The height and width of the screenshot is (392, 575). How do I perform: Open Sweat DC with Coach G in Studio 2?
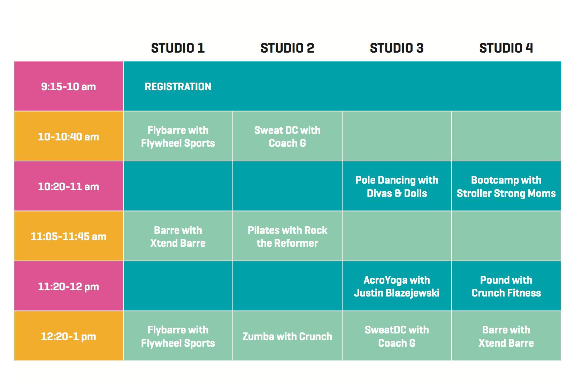click(x=287, y=136)
